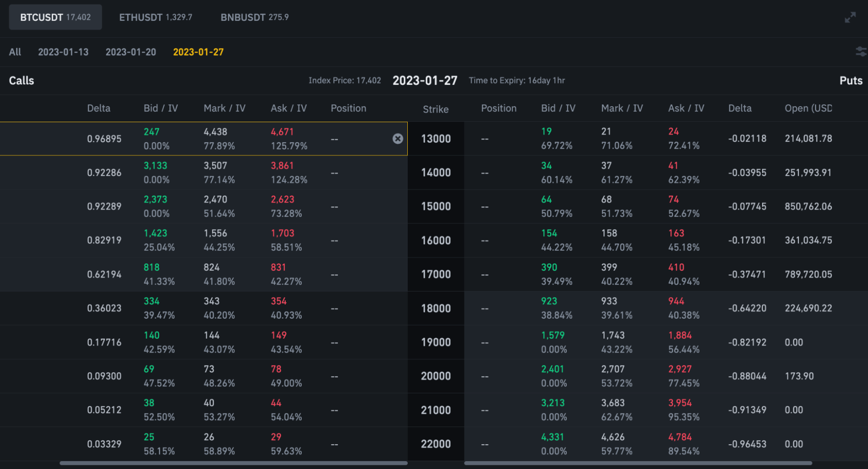Viewport: 868px width, 469px height.
Task: Click the 19000 strike cell
Action: 436,342
